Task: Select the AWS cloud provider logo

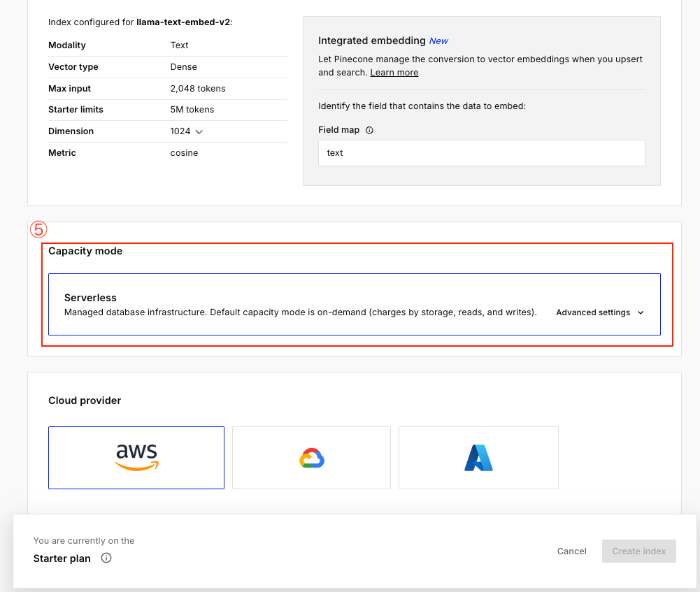Action: pos(136,458)
